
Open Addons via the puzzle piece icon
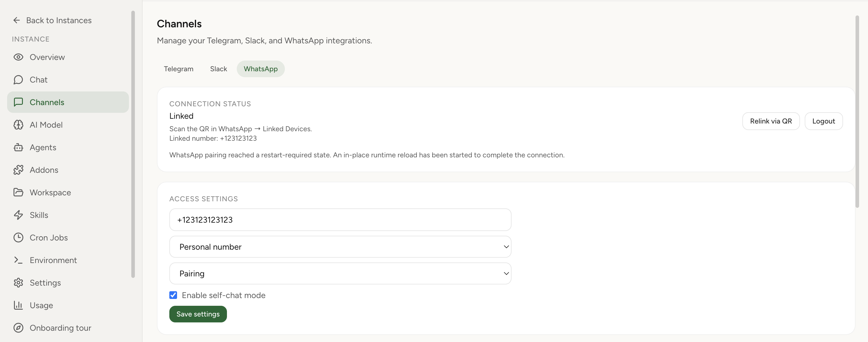(x=18, y=170)
